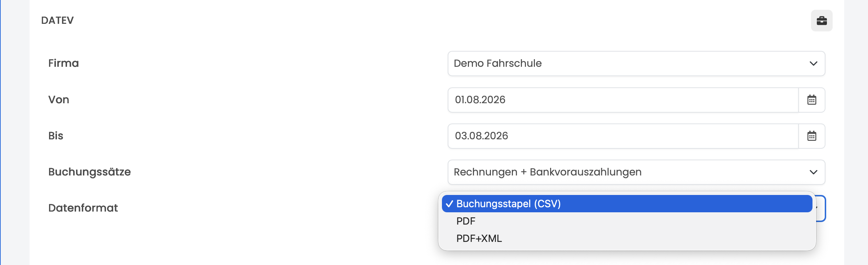Focus the Bis date field showing 03.08.2026

click(623, 136)
